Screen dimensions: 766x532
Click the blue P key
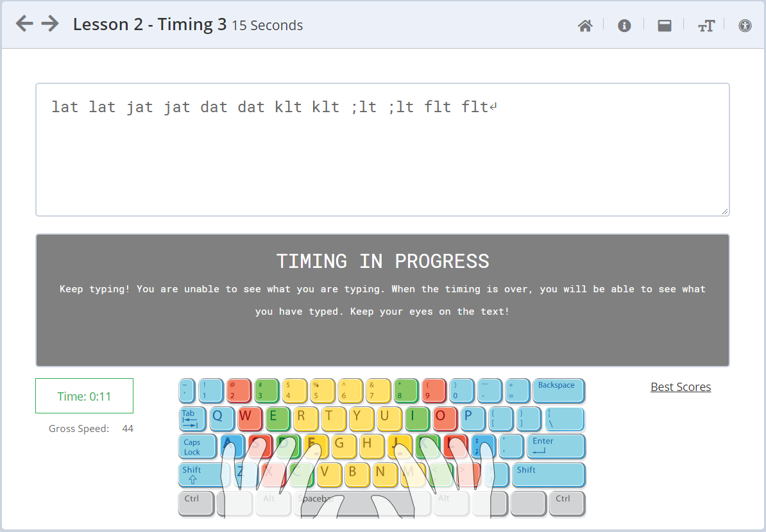(x=472, y=419)
